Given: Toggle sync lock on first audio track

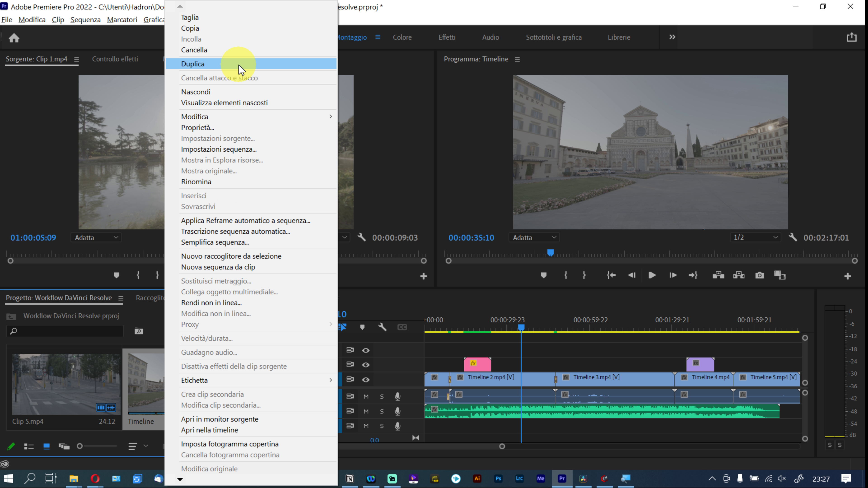Looking at the screenshot, I should 350,396.
